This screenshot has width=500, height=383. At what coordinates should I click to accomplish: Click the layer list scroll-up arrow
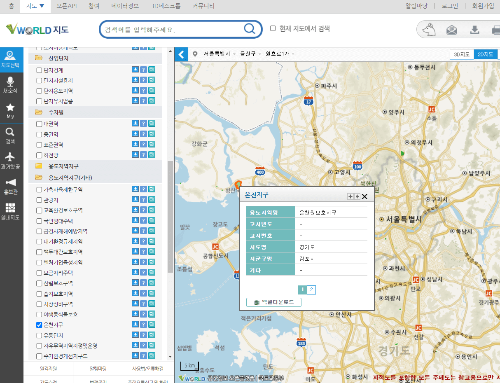coord(170,51)
